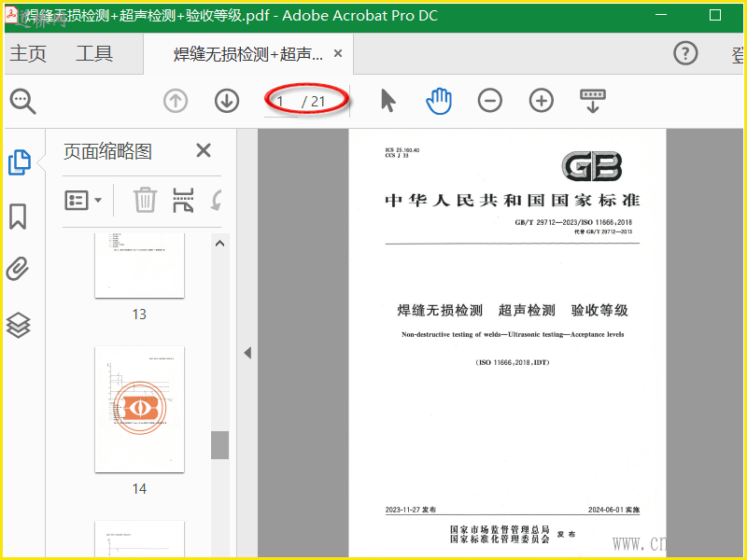
Task: Open the bookmarks panel
Action: point(18,217)
